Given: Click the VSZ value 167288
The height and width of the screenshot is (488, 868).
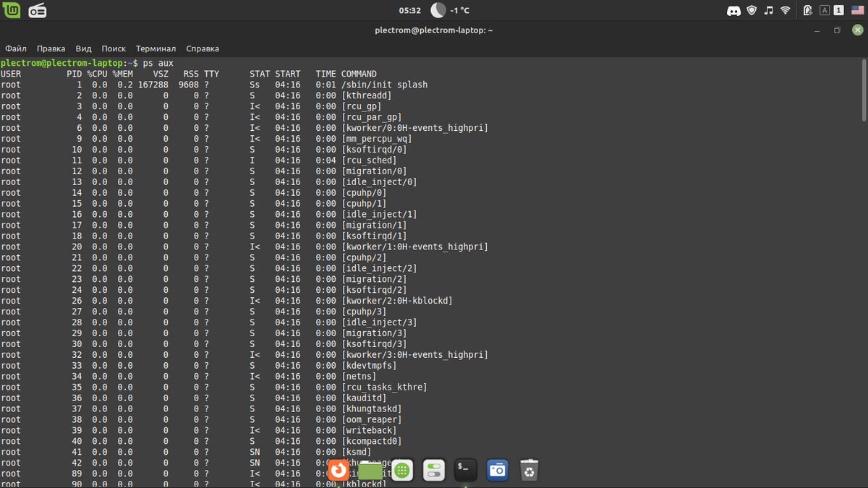Looking at the screenshot, I should pos(153,85).
